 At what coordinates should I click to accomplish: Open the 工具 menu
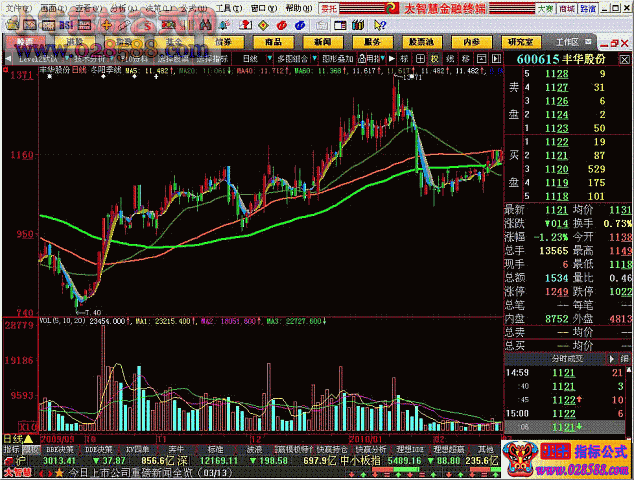point(229,7)
